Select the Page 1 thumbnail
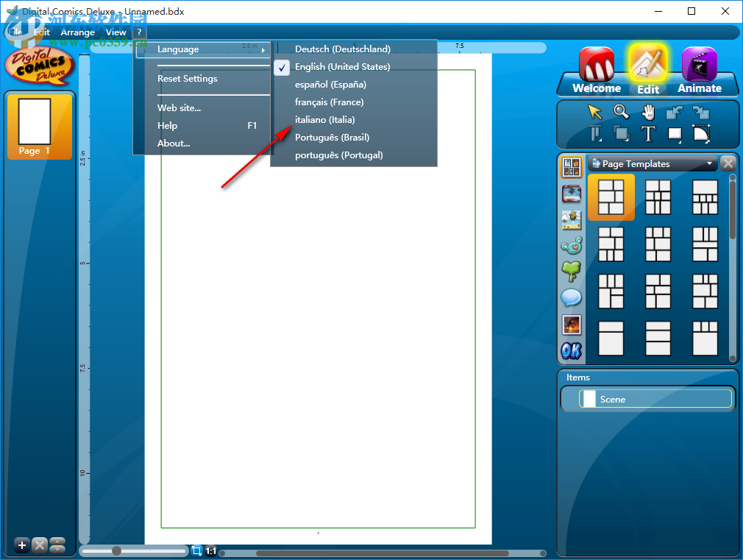This screenshot has width=743, height=560. [40, 127]
